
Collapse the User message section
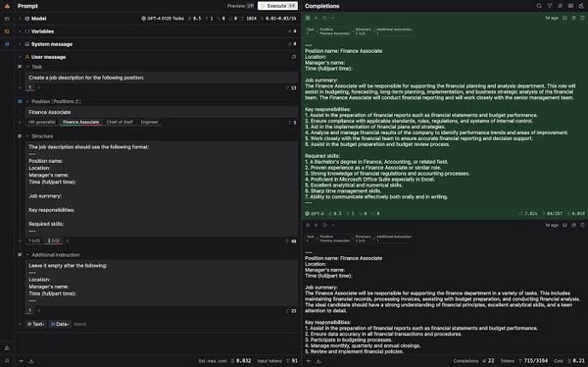tap(20, 57)
